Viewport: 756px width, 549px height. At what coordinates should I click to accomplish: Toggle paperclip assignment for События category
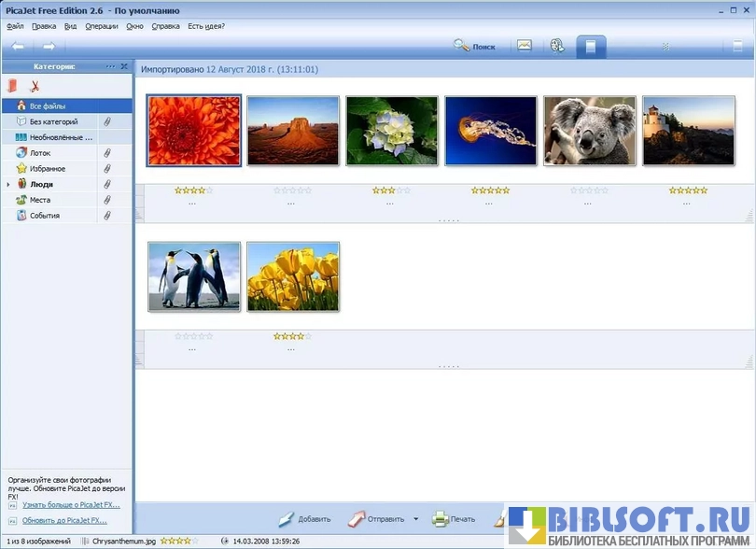click(107, 216)
